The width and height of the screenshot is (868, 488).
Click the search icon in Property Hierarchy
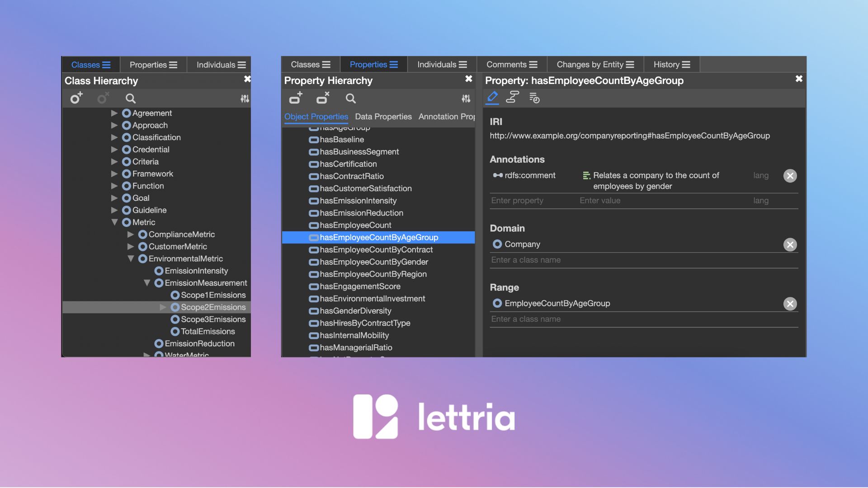[x=350, y=99]
